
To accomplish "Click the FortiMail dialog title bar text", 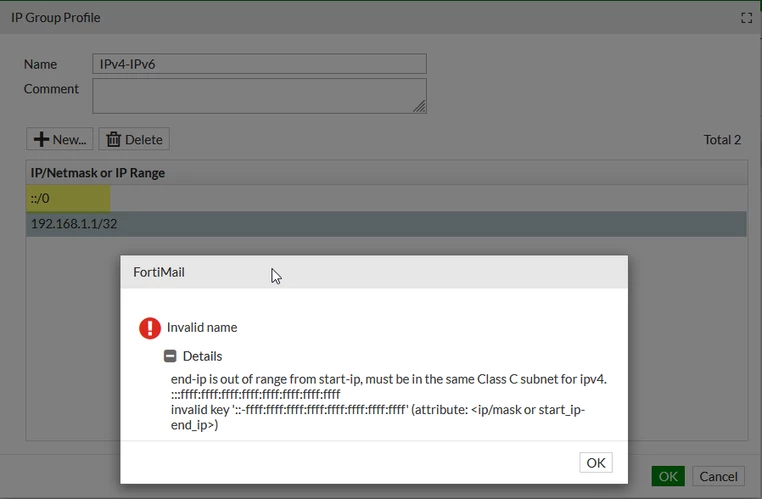I will coord(159,272).
